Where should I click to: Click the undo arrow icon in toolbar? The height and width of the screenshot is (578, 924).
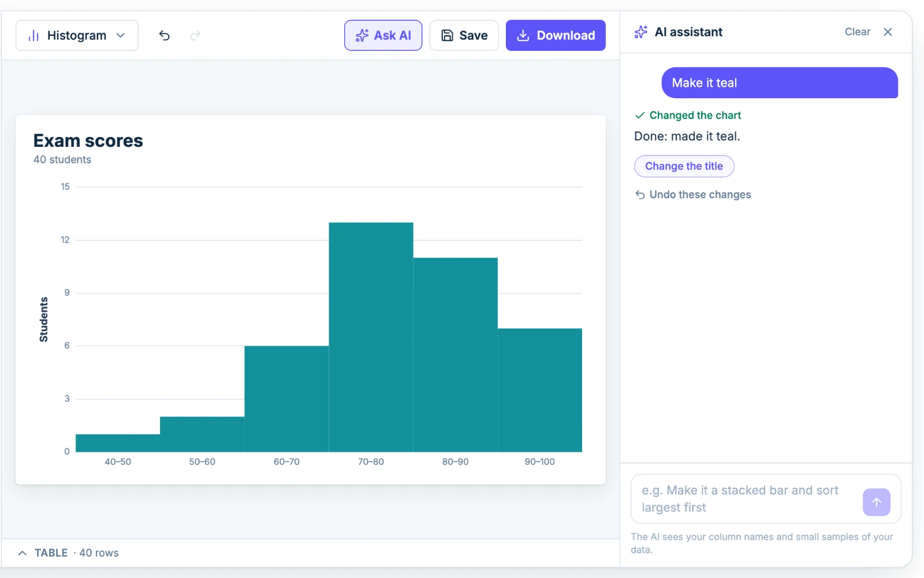[165, 35]
